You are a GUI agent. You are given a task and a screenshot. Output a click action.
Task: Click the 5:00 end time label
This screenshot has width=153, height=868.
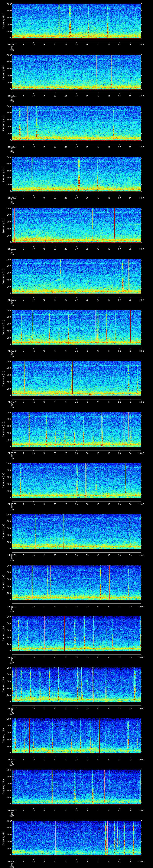point(141,197)
